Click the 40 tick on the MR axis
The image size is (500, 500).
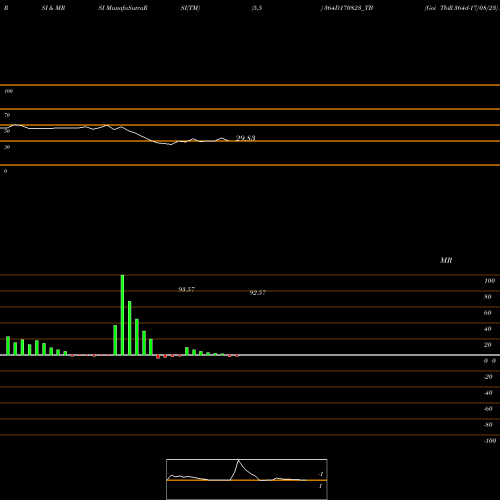[x=488, y=329]
